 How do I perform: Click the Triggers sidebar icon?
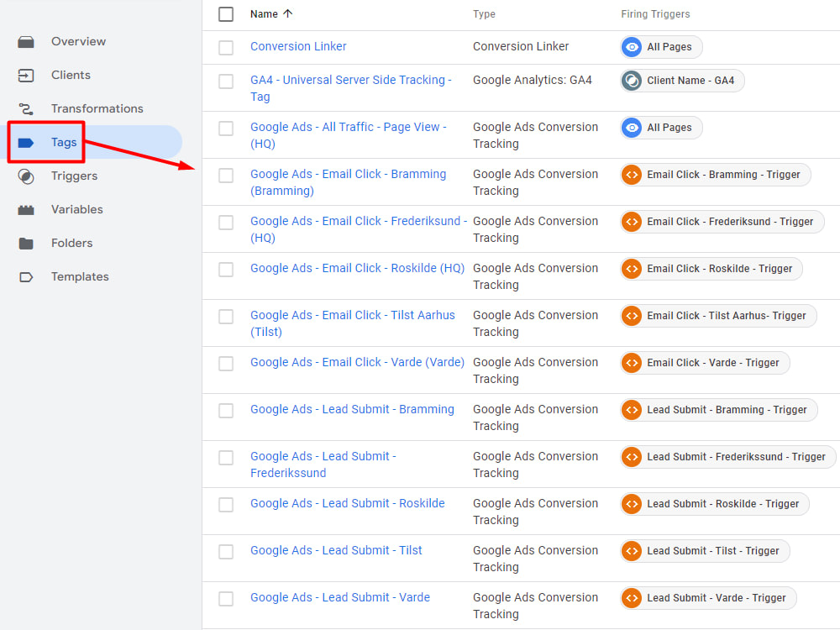pos(26,176)
